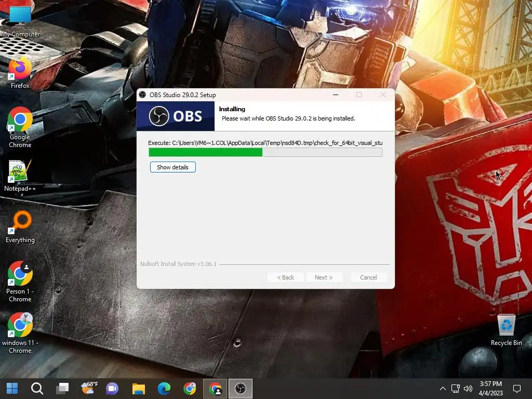
Task: Click the 'Execute: C:\Users\VM6~1.COL...' status text
Action: point(265,143)
